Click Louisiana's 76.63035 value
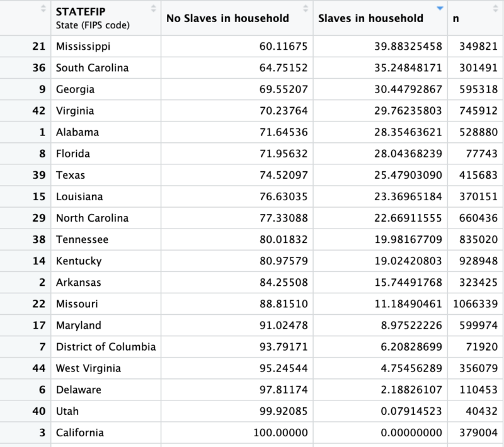This screenshot has height=447, width=504. (283, 196)
